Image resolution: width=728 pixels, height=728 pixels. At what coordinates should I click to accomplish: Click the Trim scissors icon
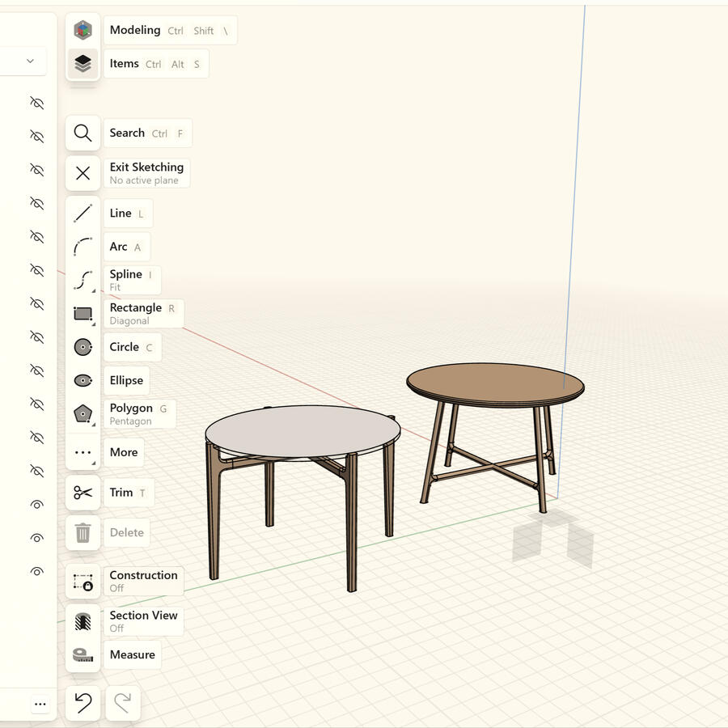[x=83, y=493]
